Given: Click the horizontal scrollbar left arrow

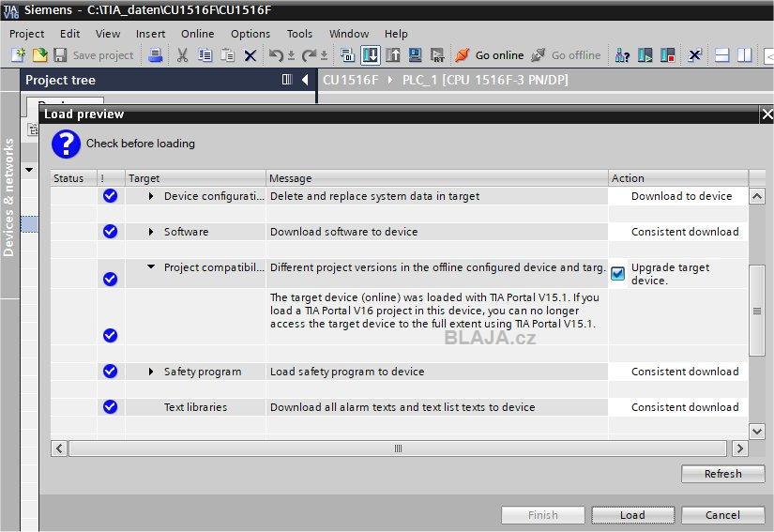Looking at the screenshot, I should click(59, 448).
